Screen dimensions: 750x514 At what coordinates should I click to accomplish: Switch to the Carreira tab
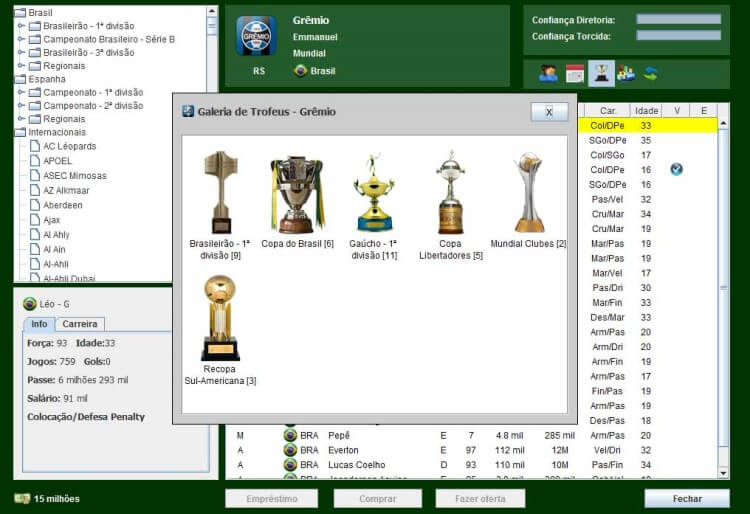pyautogui.click(x=79, y=324)
